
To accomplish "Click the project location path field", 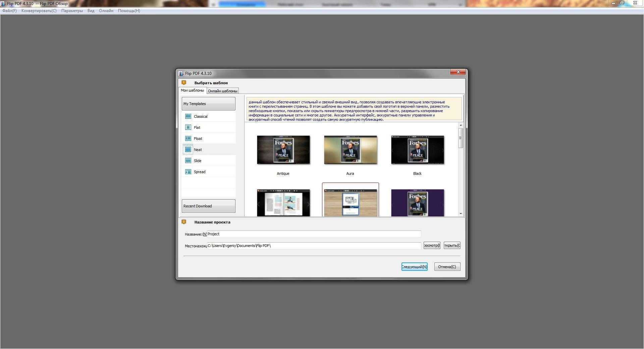I will pyautogui.click(x=314, y=246).
